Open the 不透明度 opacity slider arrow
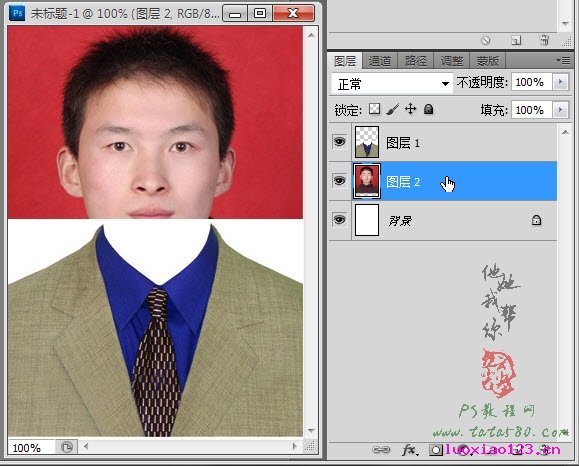579x466 pixels. [x=561, y=82]
